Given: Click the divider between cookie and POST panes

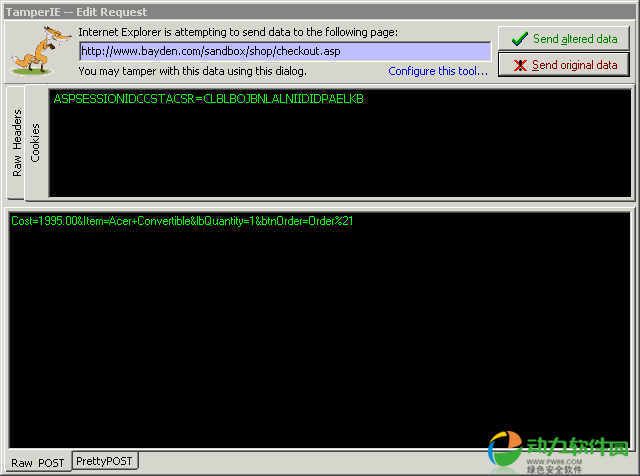Looking at the screenshot, I should click(x=320, y=204).
